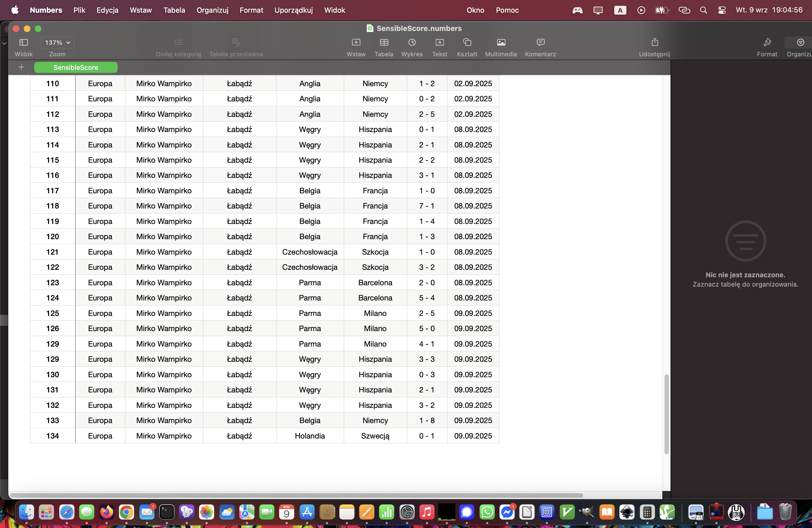Open the Kształt shapes icon
Image resolution: width=812 pixels, height=528 pixels.
coord(467,42)
